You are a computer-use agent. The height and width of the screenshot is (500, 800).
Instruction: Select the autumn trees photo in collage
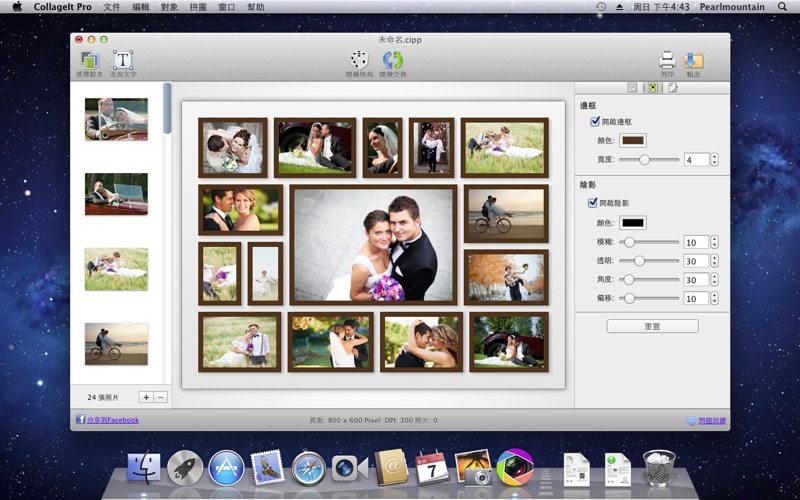[x=506, y=277]
